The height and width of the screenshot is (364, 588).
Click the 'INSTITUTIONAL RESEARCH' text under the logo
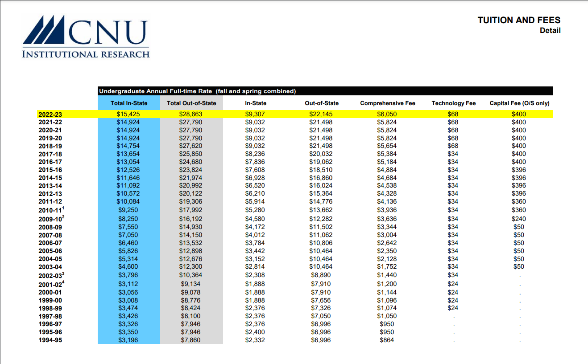tap(86, 54)
